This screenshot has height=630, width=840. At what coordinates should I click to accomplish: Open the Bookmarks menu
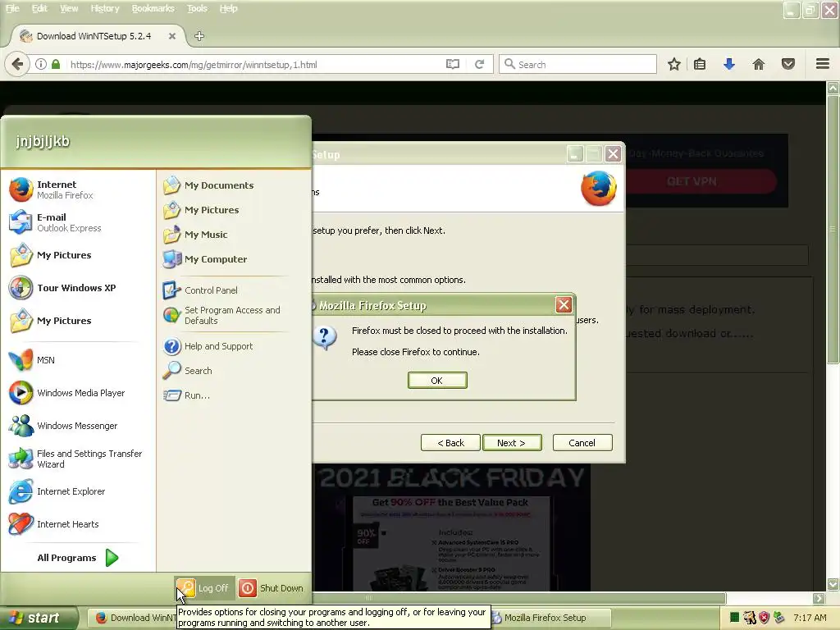[153, 8]
